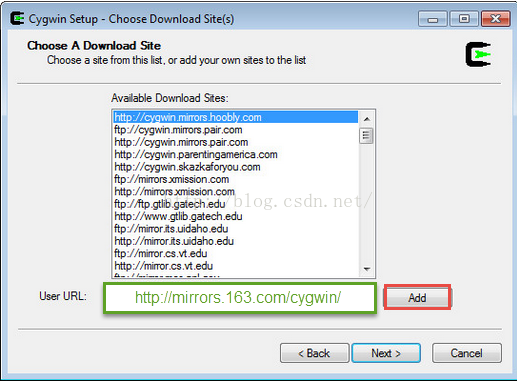Select http://mirrors.xmission.com mirror

(x=236, y=191)
